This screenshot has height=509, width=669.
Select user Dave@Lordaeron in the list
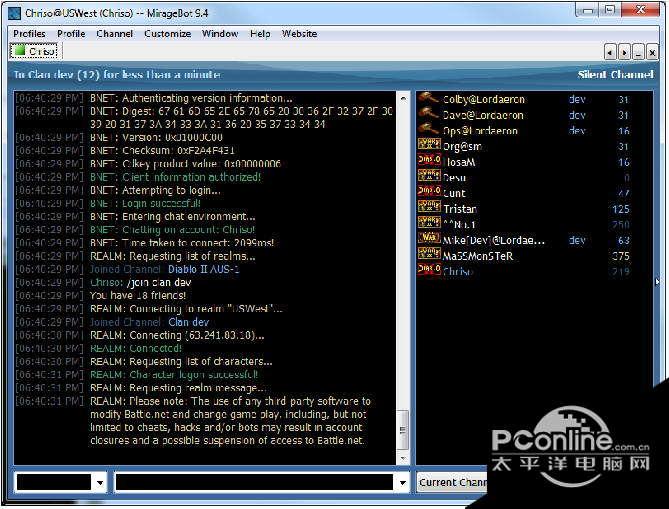[x=483, y=115]
